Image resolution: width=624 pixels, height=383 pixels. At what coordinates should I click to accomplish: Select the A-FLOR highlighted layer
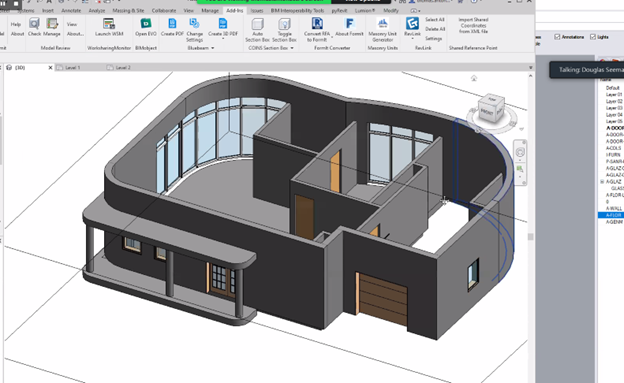(x=611, y=215)
